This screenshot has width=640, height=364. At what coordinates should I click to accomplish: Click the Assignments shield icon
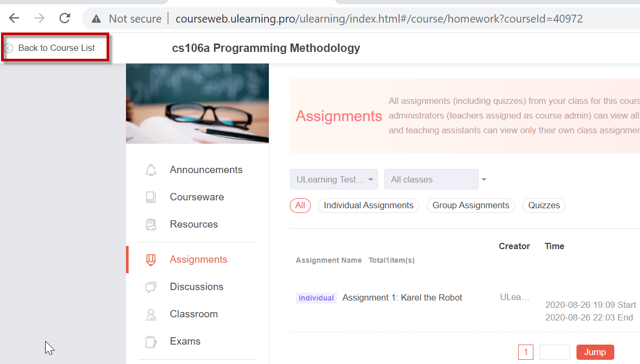151,260
